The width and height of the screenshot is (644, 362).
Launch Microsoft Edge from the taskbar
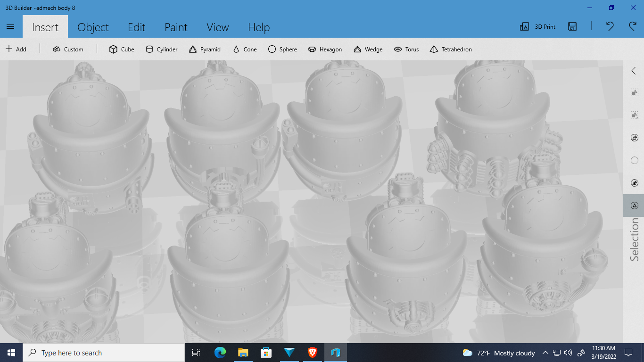point(220,353)
